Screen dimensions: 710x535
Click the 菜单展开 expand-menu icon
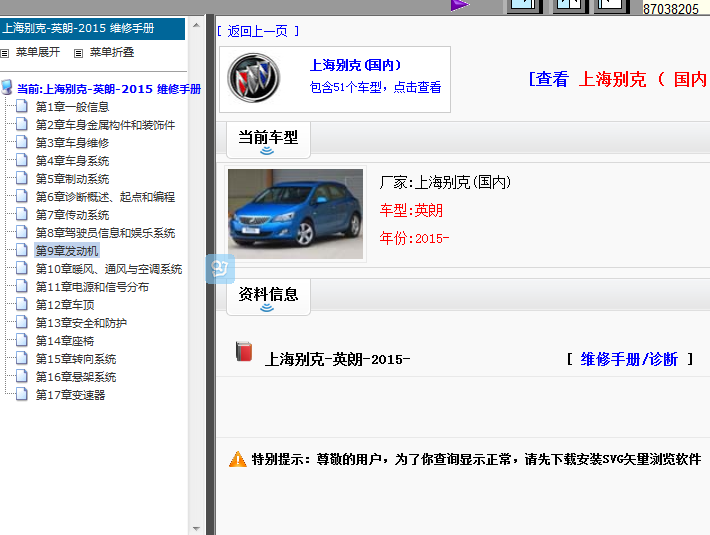pyautogui.click(x=5, y=53)
